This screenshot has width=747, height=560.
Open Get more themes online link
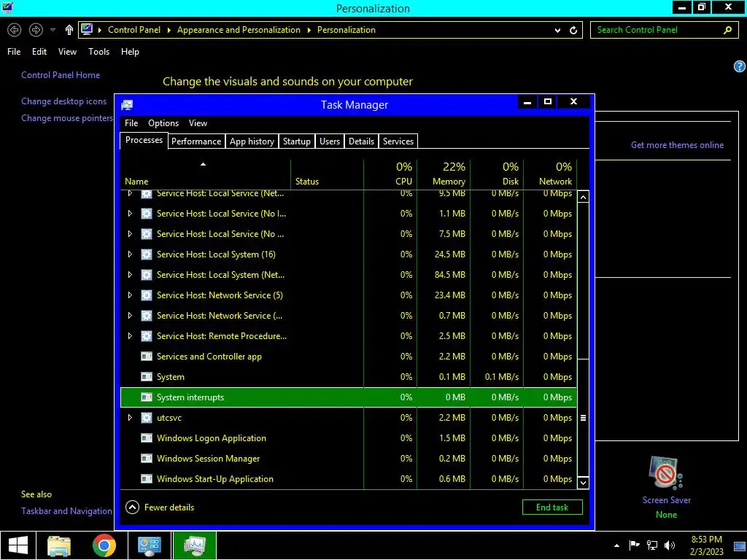click(677, 145)
